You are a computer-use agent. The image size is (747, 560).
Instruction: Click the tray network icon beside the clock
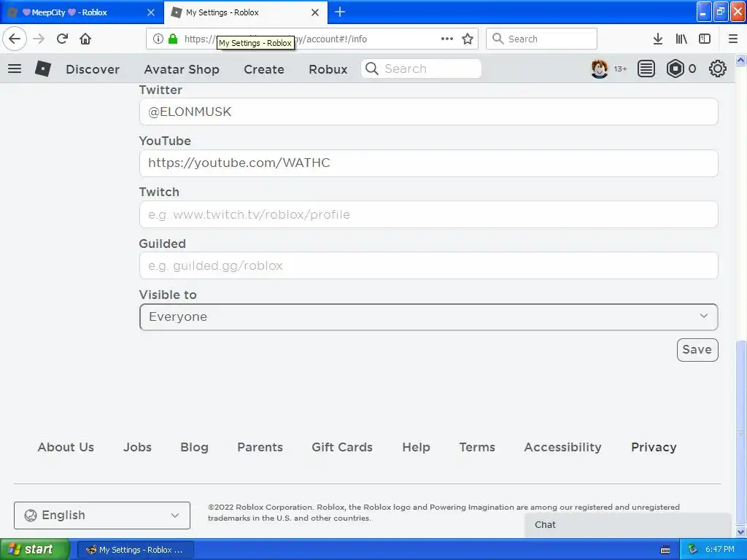click(692, 550)
